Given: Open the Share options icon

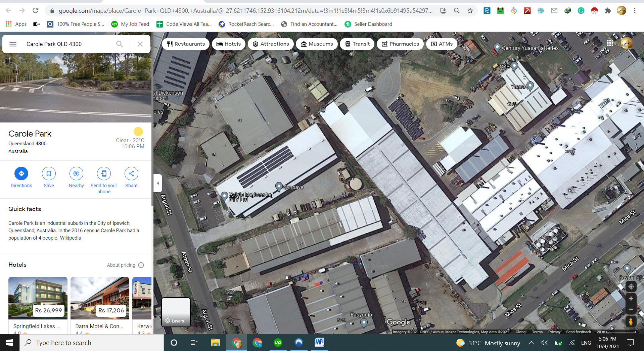Looking at the screenshot, I should pos(131,173).
